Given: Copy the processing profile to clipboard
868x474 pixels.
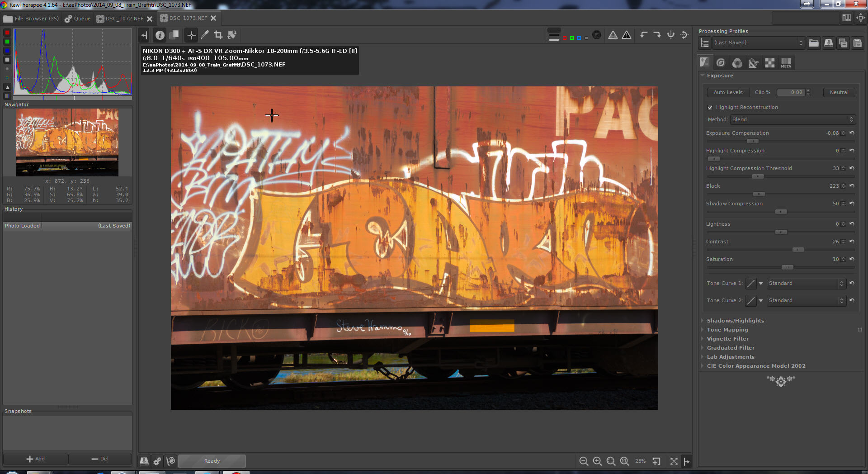Looking at the screenshot, I should [843, 43].
